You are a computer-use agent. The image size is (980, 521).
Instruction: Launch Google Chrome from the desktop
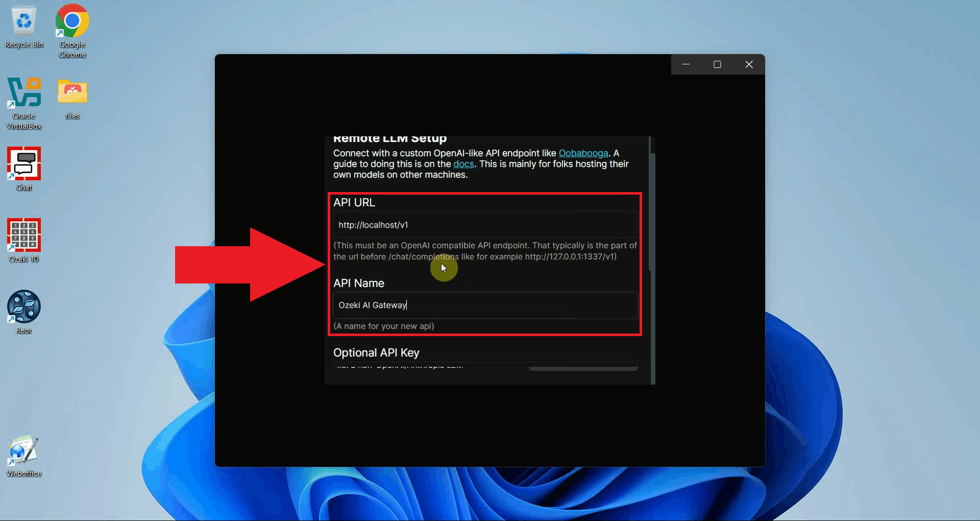pos(72,31)
